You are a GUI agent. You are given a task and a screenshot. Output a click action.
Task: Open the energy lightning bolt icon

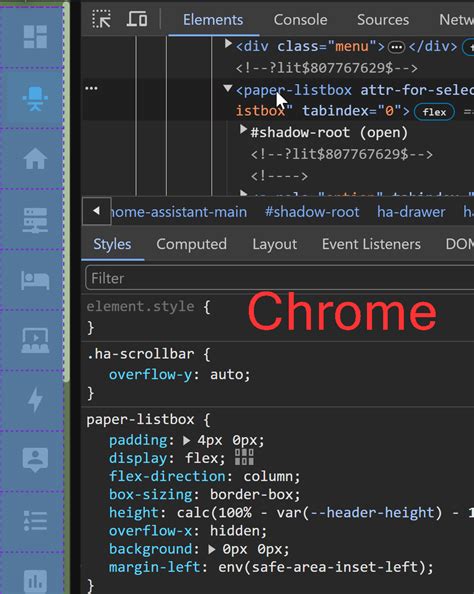(x=35, y=400)
